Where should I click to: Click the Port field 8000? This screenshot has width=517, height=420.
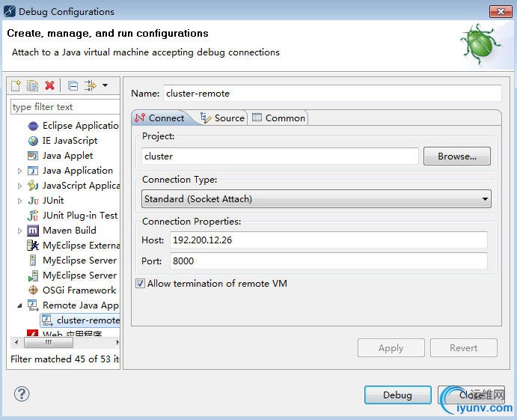(328, 261)
